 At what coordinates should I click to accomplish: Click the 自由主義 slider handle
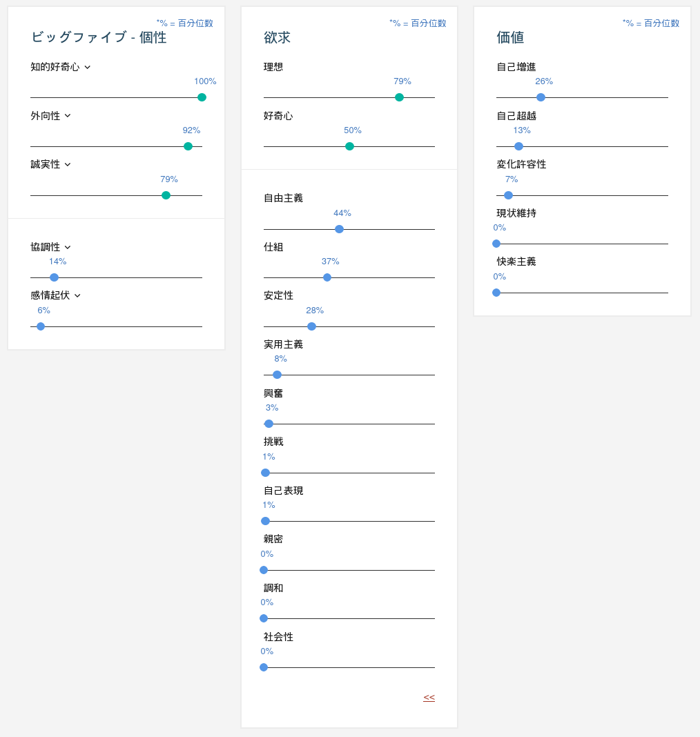coord(339,228)
